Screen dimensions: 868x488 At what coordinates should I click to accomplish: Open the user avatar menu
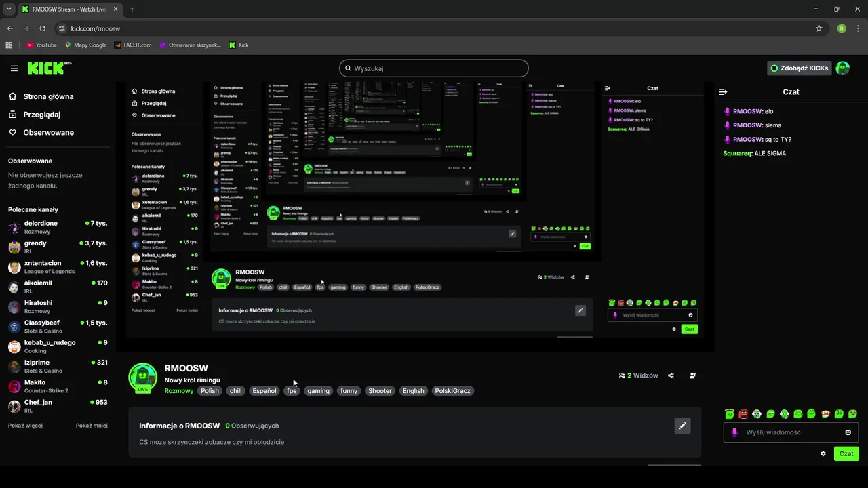[x=843, y=68]
